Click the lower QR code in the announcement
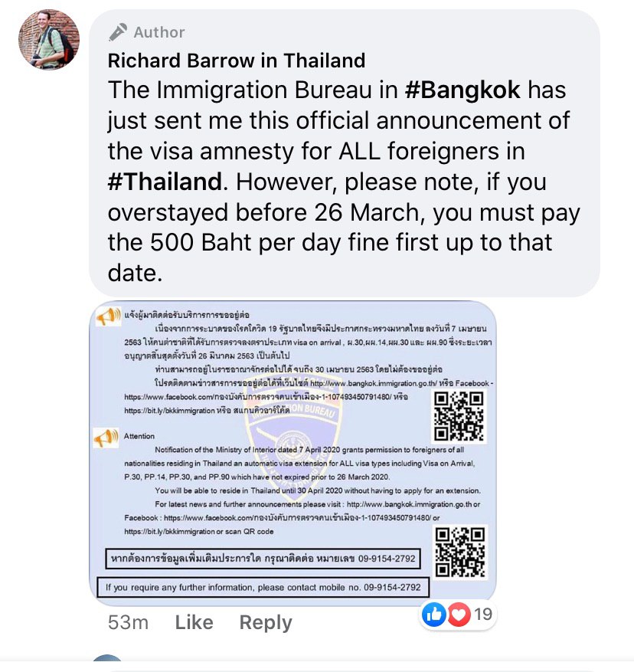 tap(460, 552)
